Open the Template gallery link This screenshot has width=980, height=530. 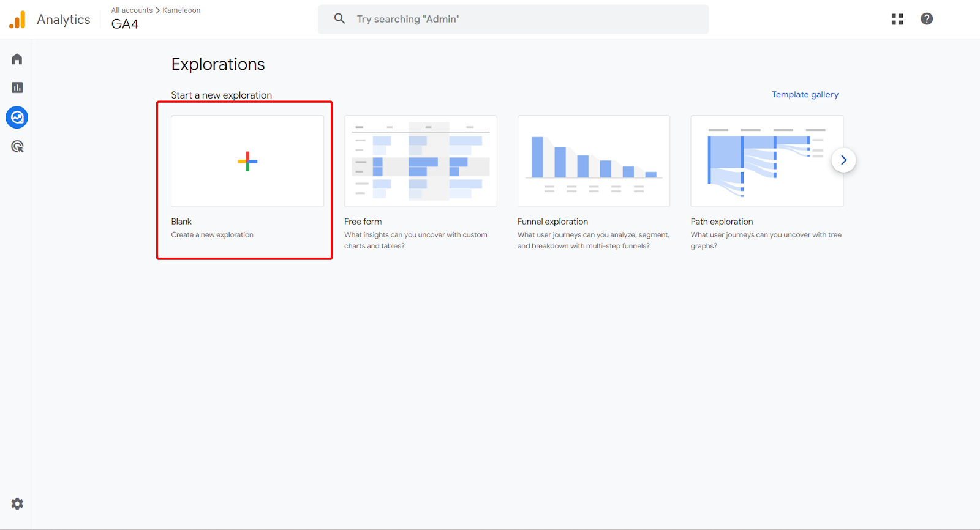click(x=805, y=95)
